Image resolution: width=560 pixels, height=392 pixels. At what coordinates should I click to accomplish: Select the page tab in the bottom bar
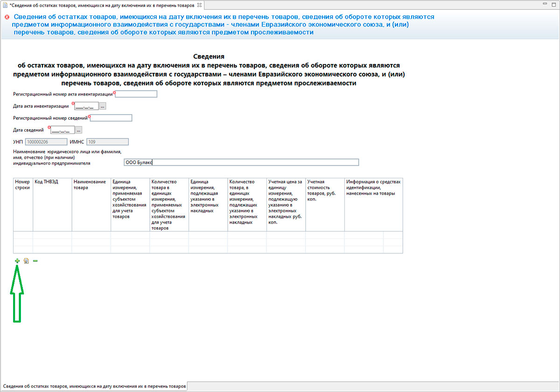coord(93,386)
